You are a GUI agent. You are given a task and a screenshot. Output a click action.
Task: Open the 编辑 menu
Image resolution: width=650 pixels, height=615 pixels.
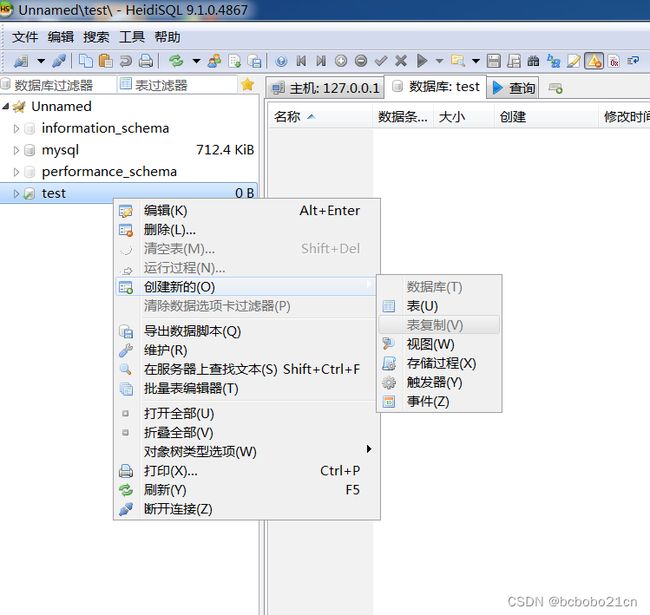pos(61,37)
